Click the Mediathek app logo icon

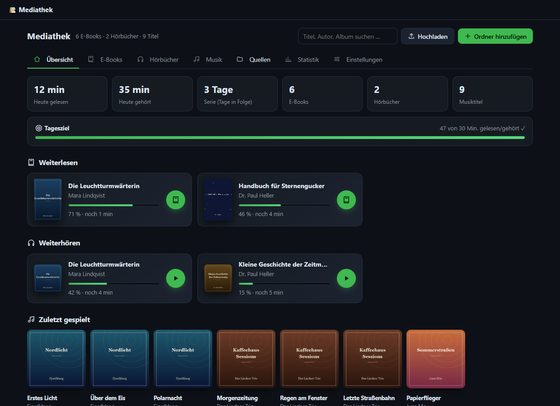coord(12,10)
